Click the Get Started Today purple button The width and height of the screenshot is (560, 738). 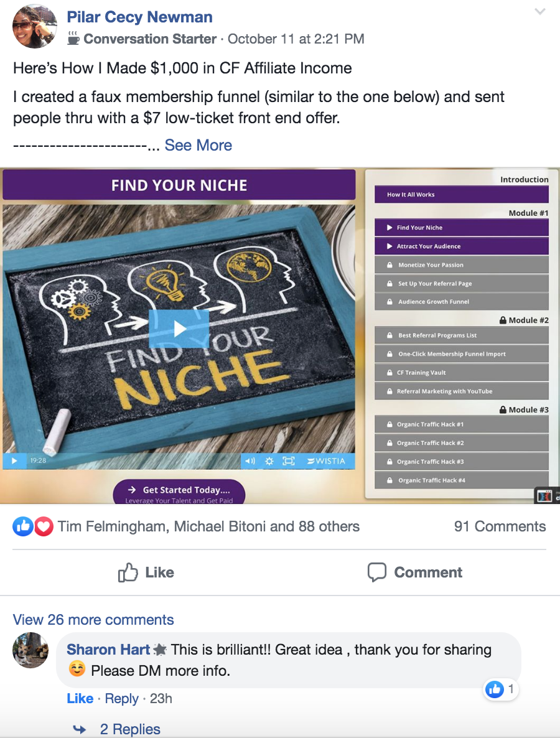(x=179, y=492)
